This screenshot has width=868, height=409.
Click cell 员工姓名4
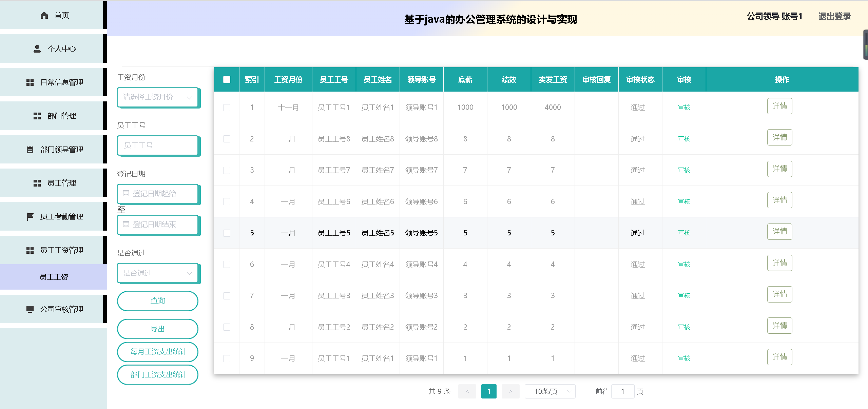click(378, 265)
